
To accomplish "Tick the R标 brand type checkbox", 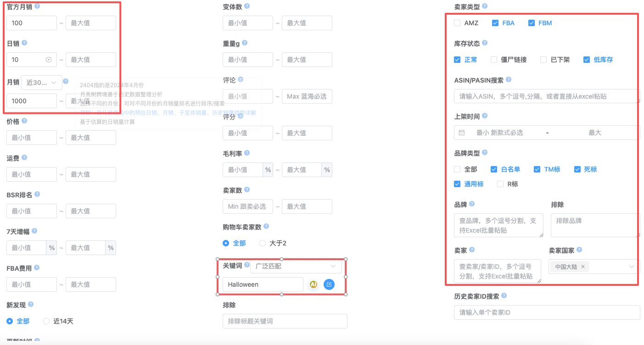I will pos(500,184).
